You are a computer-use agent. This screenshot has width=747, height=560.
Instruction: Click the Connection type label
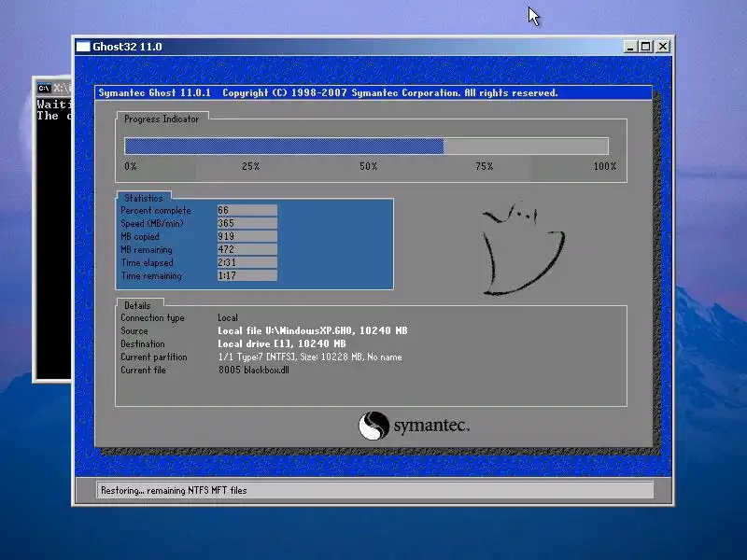pyautogui.click(x=152, y=317)
